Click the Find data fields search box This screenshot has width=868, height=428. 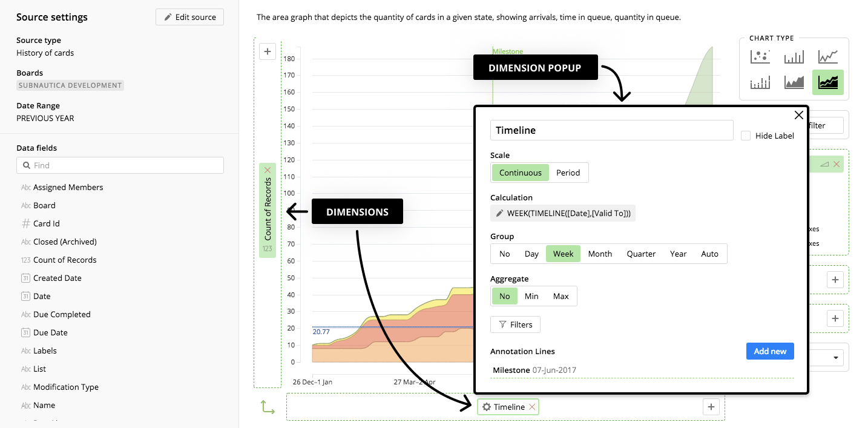(x=120, y=165)
